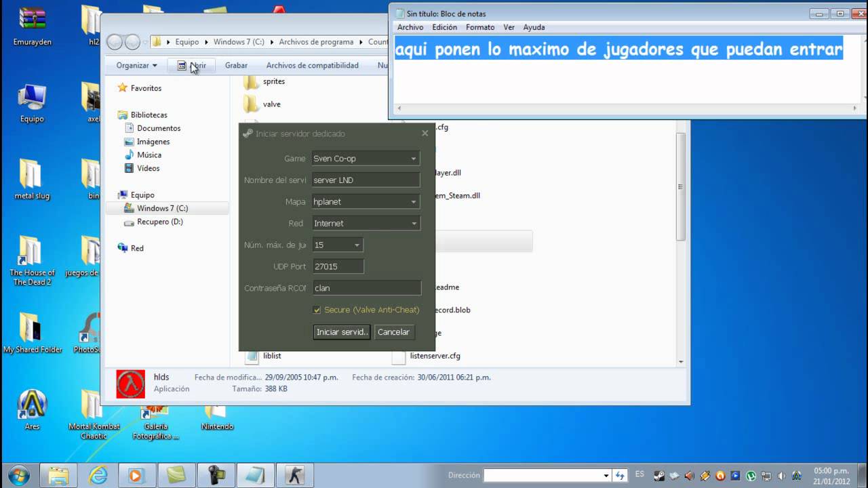
Task: Open My Shared Folder desktop icon
Action: 32,333
